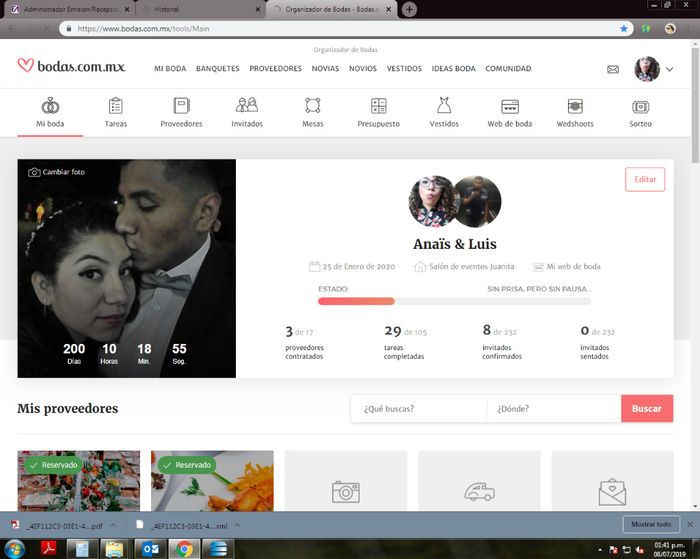
Task: Open the Invitados guests icon
Action: (x=247, y=106)
